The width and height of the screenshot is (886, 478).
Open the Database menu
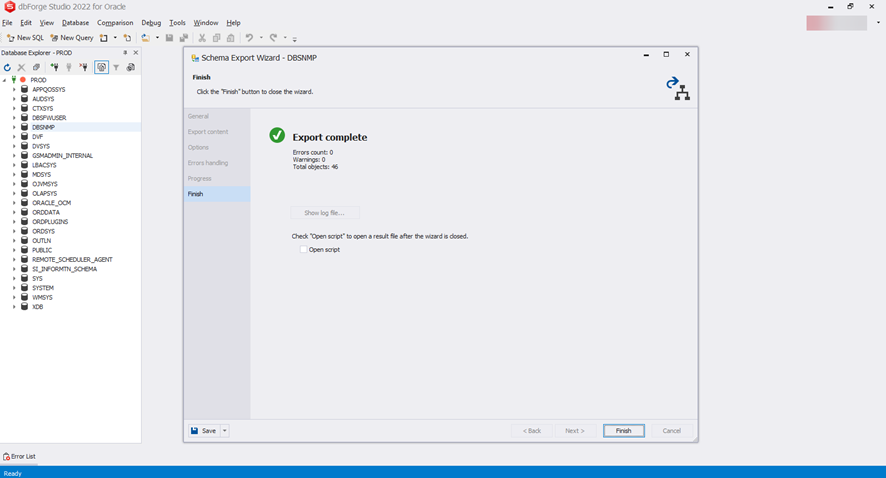tap(75, 23)
